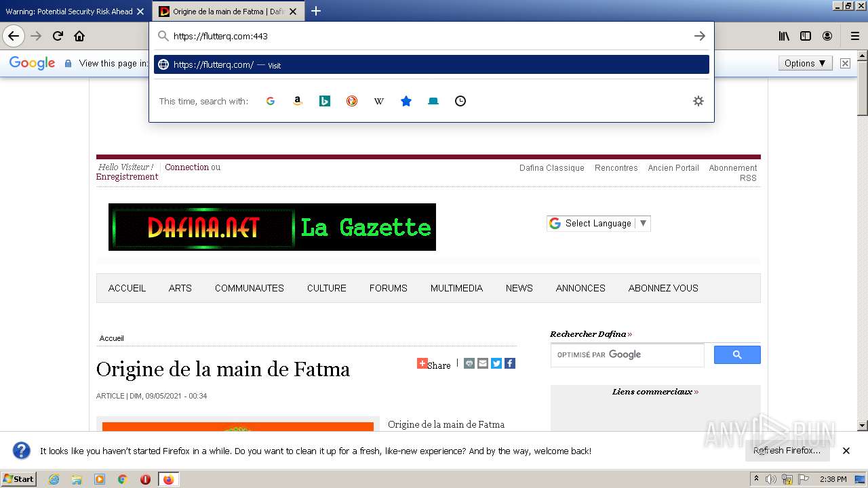Open the Firefox home page
The width and height of the screenshot is (868, 488).
(79, 36)
